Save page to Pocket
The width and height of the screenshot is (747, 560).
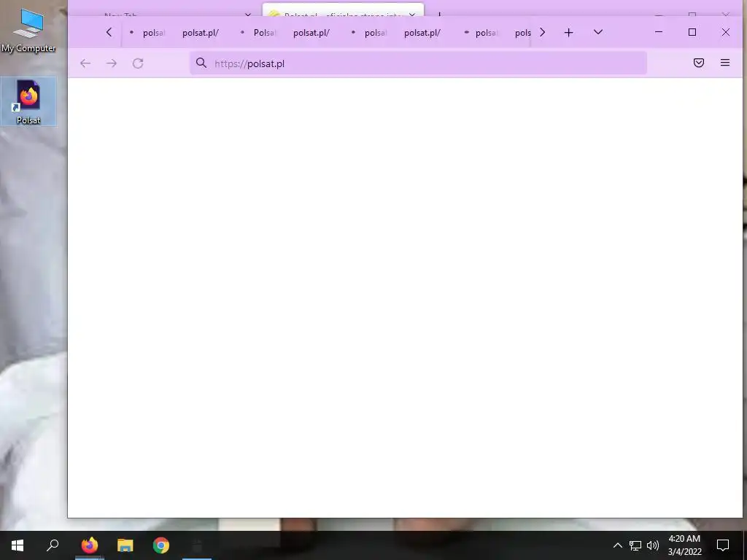pyautogui.click(x=698, y=63)
